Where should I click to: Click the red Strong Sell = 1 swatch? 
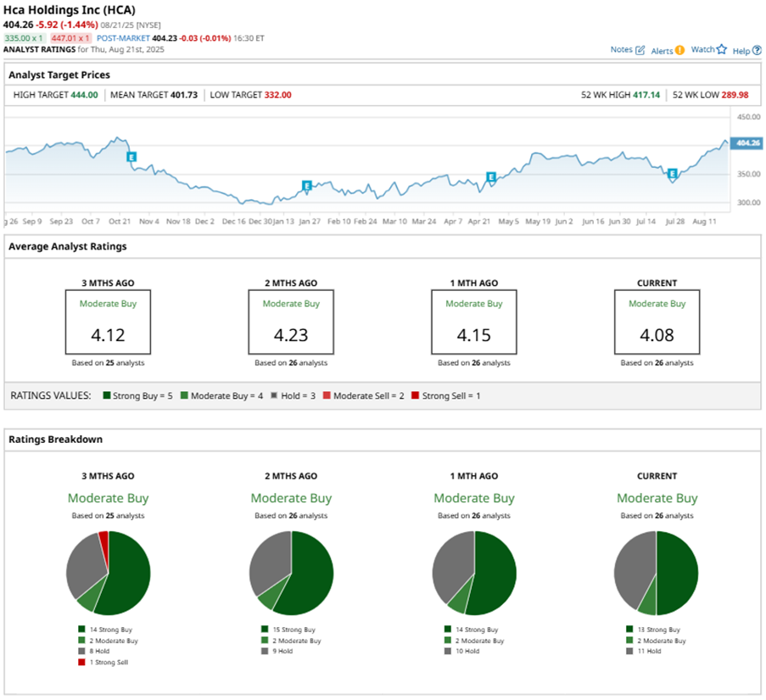(416, 395)
